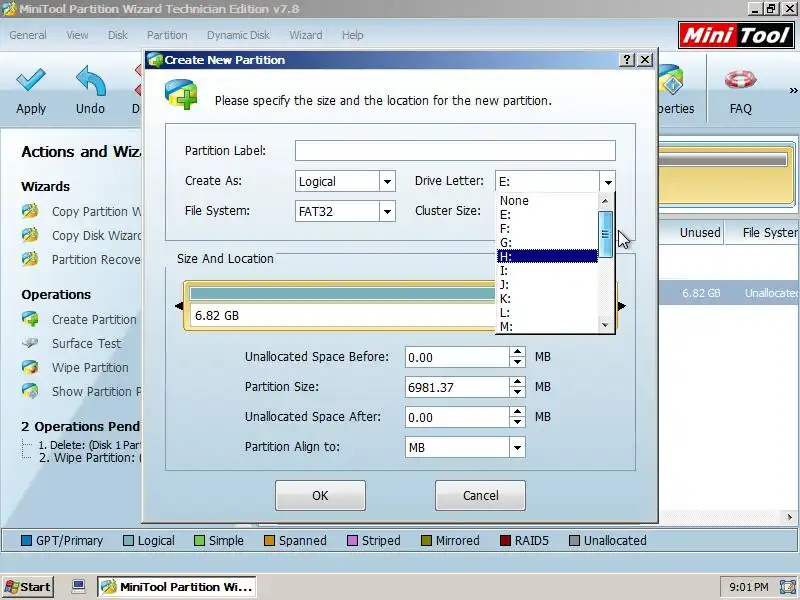
Task: Select drive letter L: in list
Action: click(x=547, y=312)
